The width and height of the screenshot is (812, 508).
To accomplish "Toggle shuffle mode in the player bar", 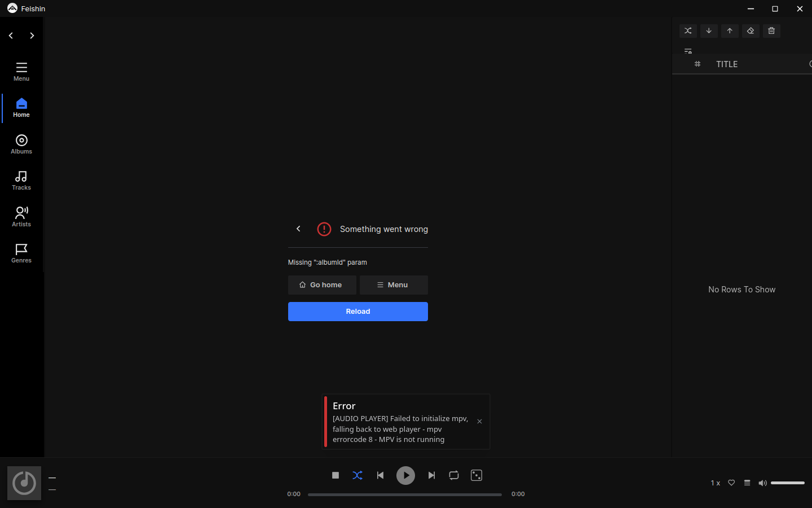I will click(x=358, y=475).
